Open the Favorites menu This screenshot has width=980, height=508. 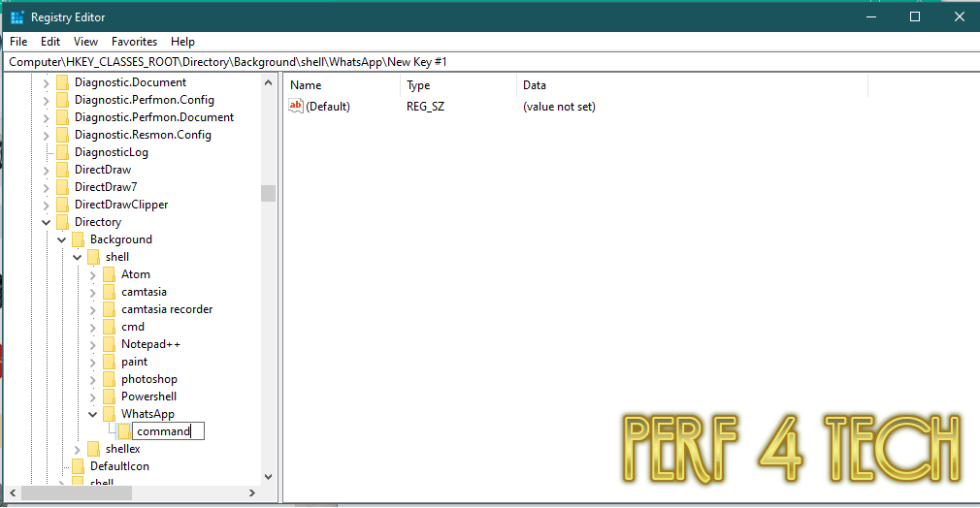(x=134, y=42)
